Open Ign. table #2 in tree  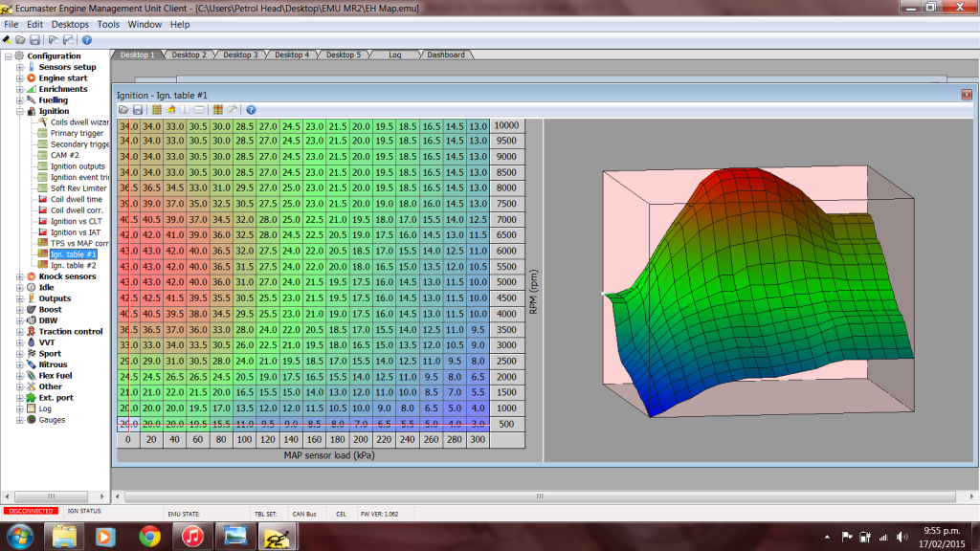tap(73, 266)
